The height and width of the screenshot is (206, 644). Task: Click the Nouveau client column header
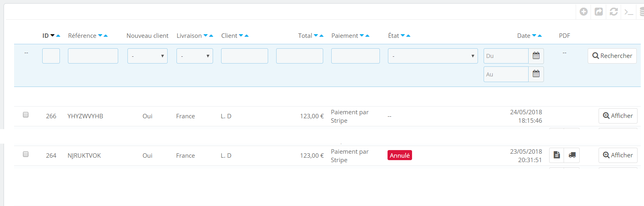point(148,36)
